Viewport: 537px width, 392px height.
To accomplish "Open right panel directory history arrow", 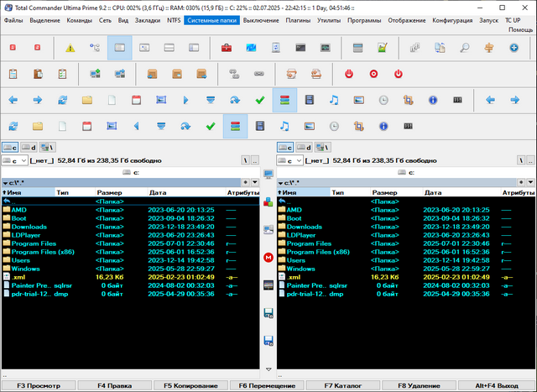I will [530, 182].
